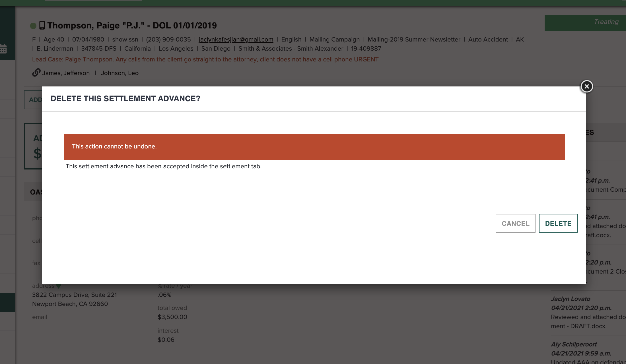Click the green location pin beside the address
This screenshot has height=364, width=626.
59,286
